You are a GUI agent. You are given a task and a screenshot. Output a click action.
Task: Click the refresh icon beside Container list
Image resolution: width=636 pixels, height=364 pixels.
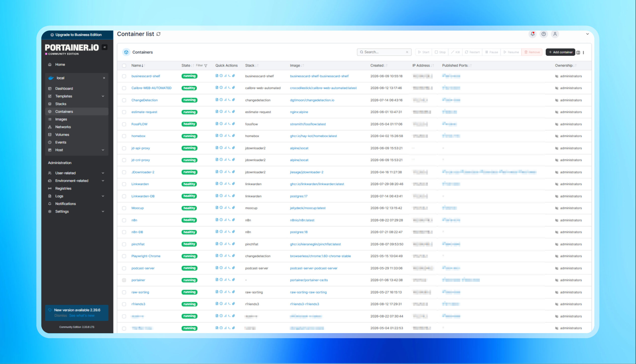click(159, 34)
